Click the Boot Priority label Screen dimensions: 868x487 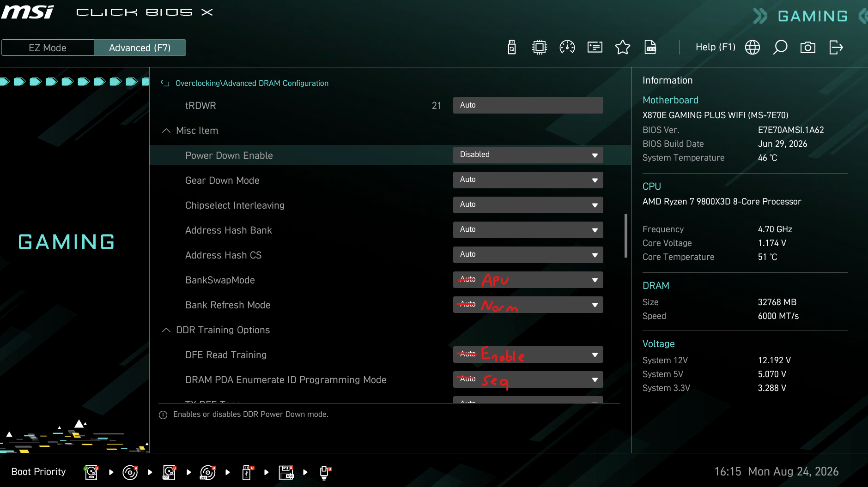click(x=38, y=472)
